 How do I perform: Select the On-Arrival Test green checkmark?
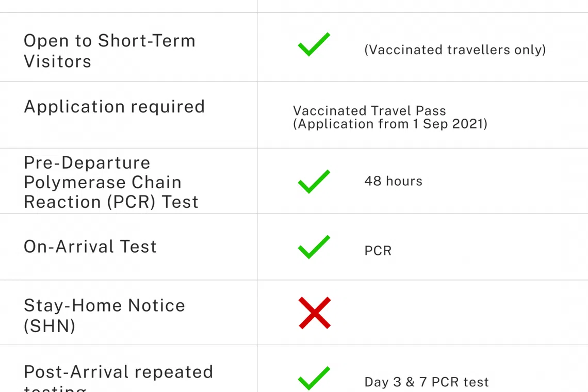pyautogui.click(x=314, y=247)
